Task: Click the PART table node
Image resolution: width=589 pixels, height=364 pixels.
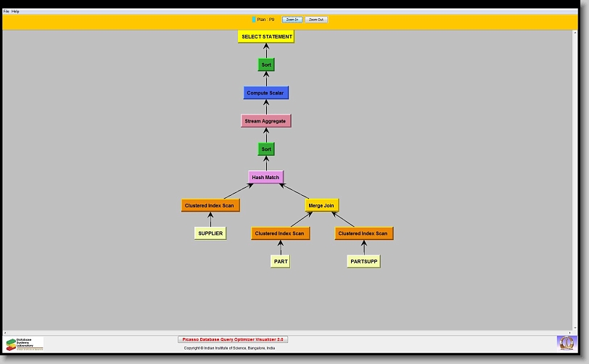Action: pos(281,261)
